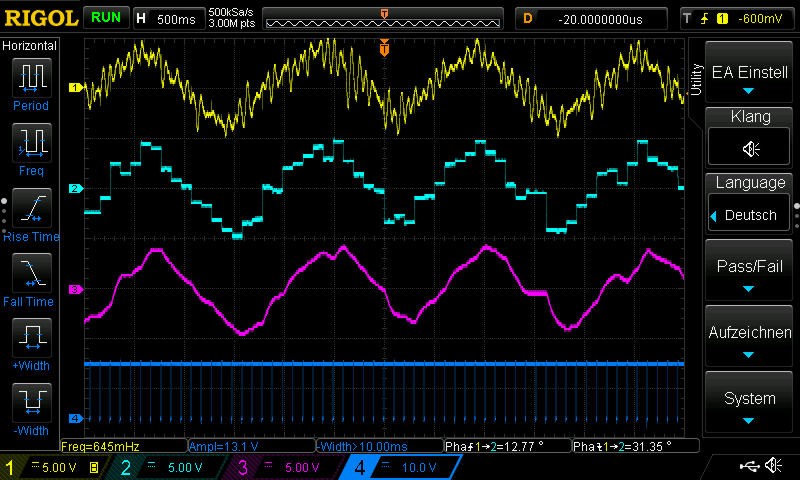
Task: Expand the EA Einstell submenu
Action: coord(750,78)
